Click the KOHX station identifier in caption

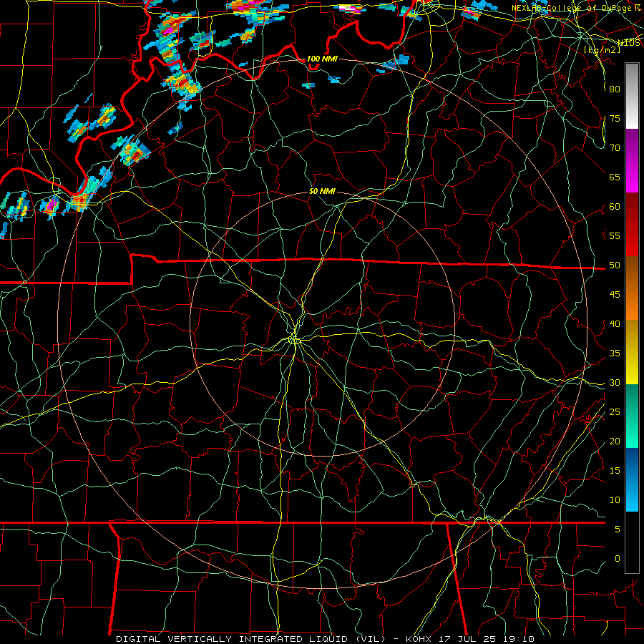(x=419, y=639)
